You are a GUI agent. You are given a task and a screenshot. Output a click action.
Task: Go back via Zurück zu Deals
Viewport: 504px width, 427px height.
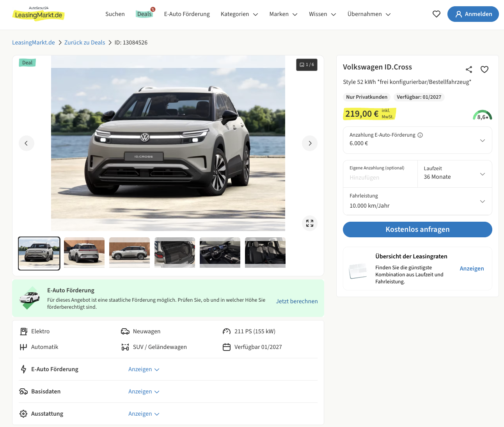[85, 43]
